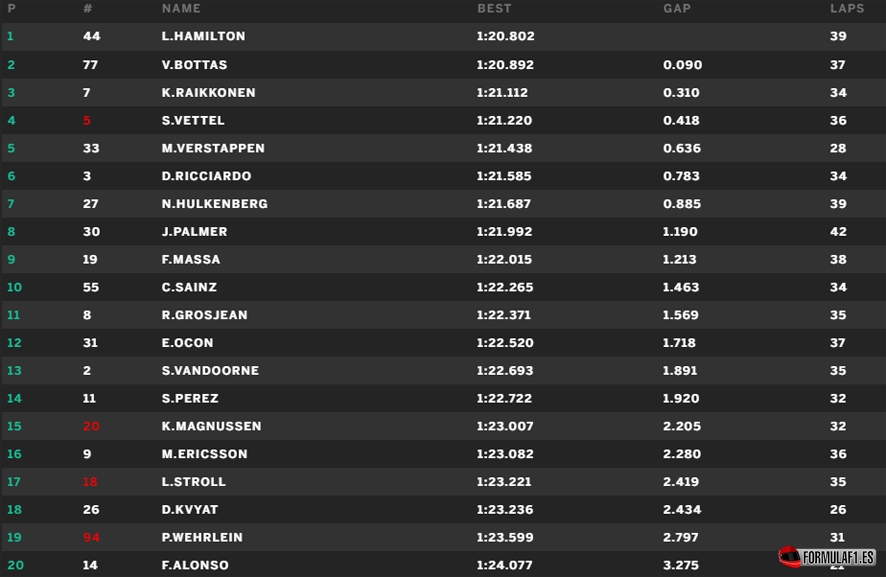Screen dimensions: 886x577
Task: Click the # car number column header
Action: click(88, 9)
